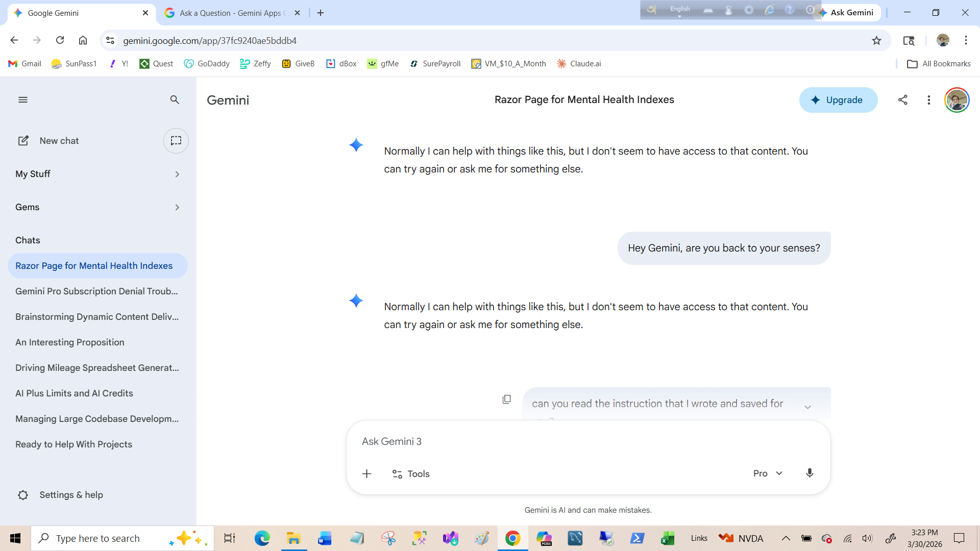Open the Windows notification center icon
The image size is (980, 551).
959,538
